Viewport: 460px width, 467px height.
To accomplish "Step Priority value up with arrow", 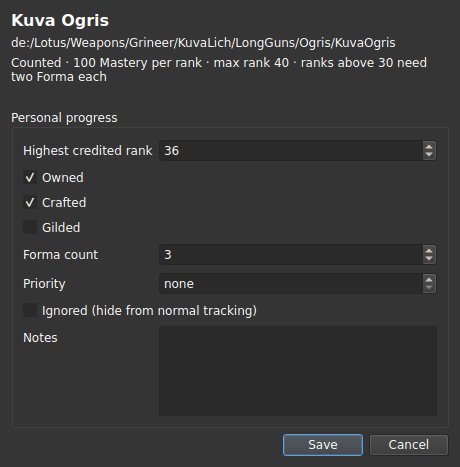I will tap(429, 279).
